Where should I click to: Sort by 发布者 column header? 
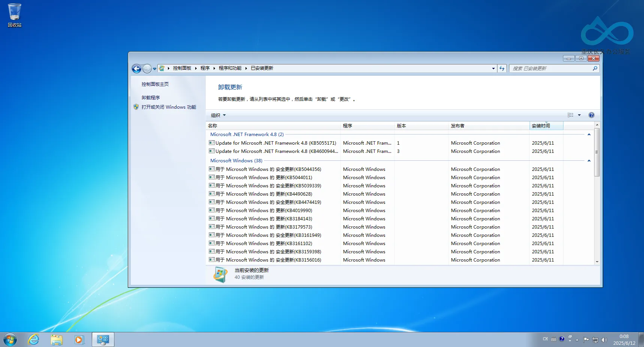coord(489,126)
